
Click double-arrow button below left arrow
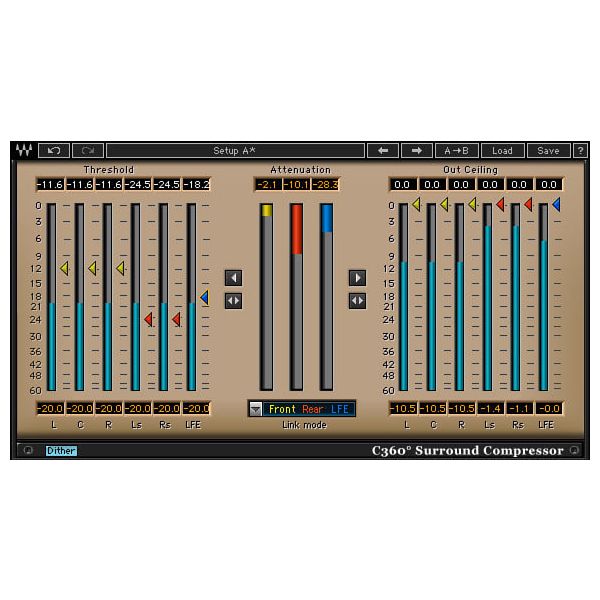tap(233, 300)
